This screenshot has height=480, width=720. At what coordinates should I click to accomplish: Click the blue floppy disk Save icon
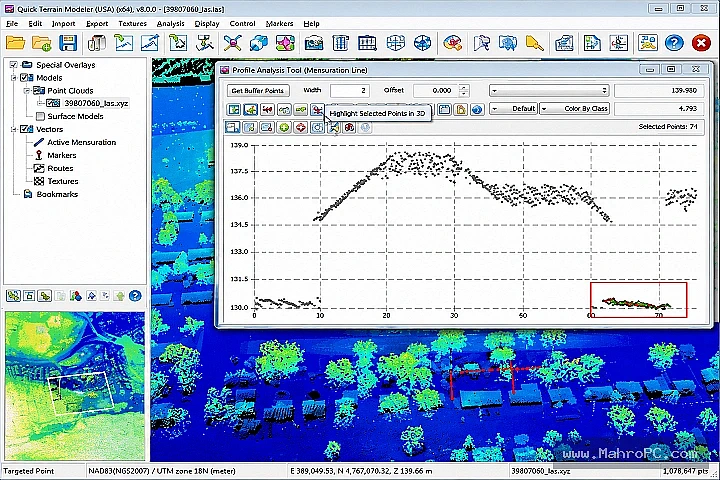(68, 43)
